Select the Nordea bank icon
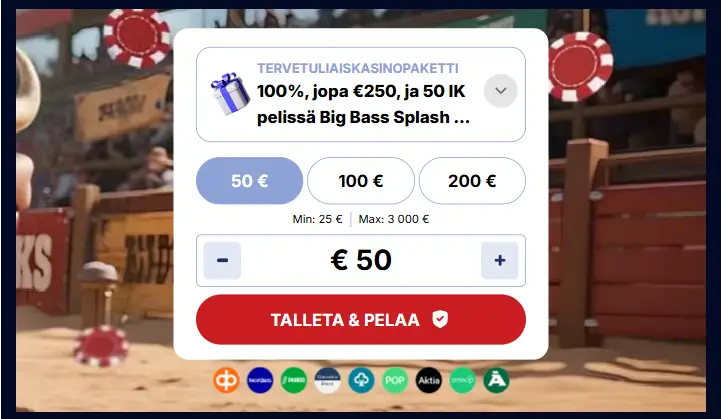The image size is (721, 419). (260, 380)
